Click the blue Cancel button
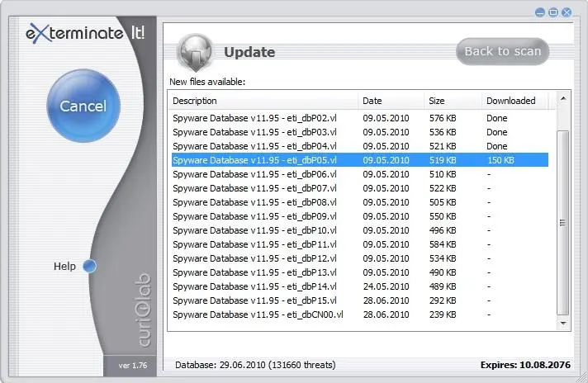This screenshot has width=588, height=383. (83, 106)
